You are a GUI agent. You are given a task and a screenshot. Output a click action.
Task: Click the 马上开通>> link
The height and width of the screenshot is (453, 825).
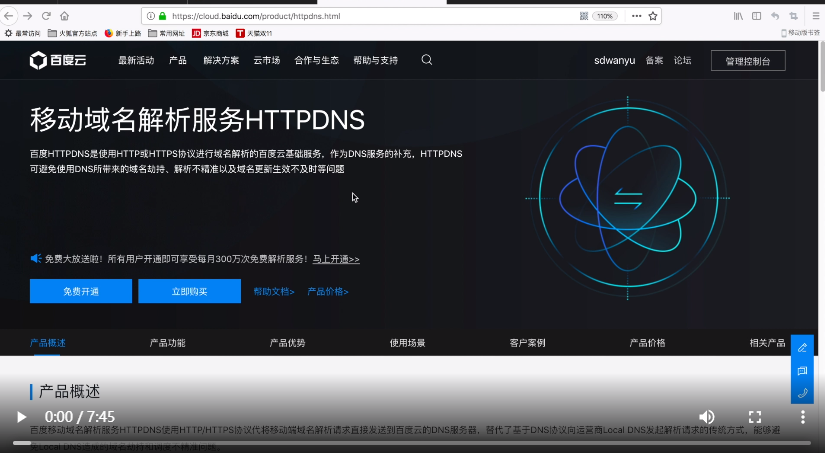(336, 259)
